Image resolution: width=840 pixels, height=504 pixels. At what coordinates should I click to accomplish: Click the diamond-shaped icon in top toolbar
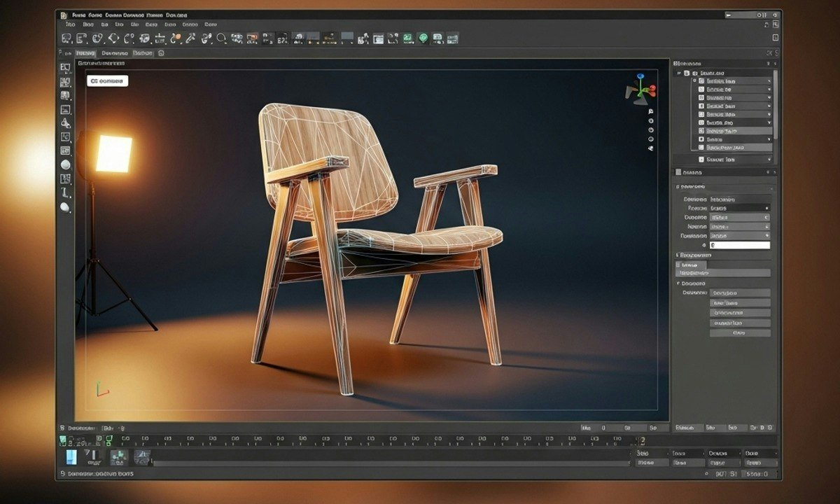113,39
